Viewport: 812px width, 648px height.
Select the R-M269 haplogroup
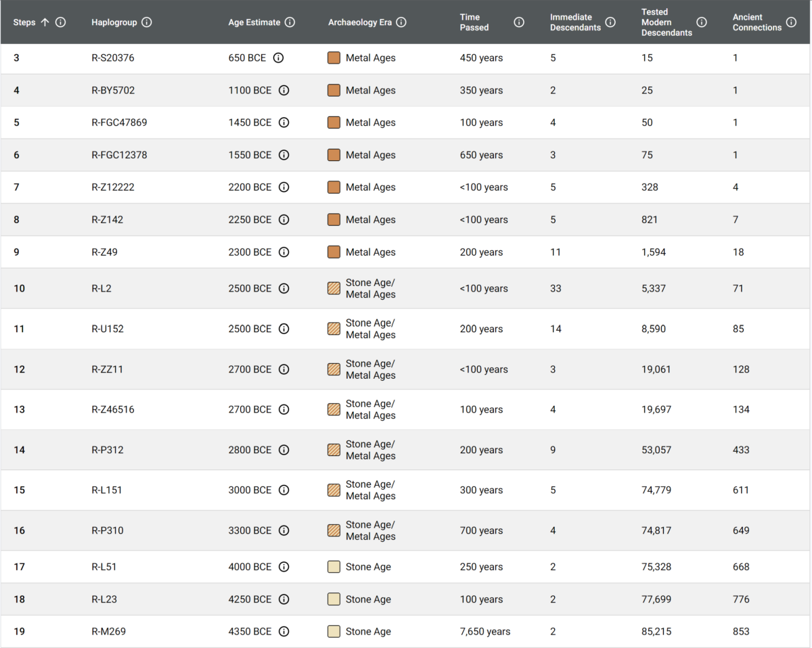point(108,632)
